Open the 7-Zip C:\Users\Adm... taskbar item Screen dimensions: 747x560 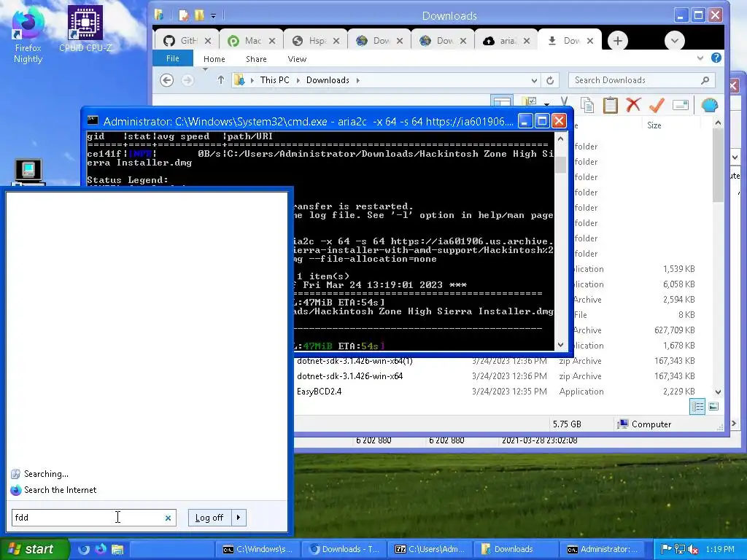click(x=430, y=549)
